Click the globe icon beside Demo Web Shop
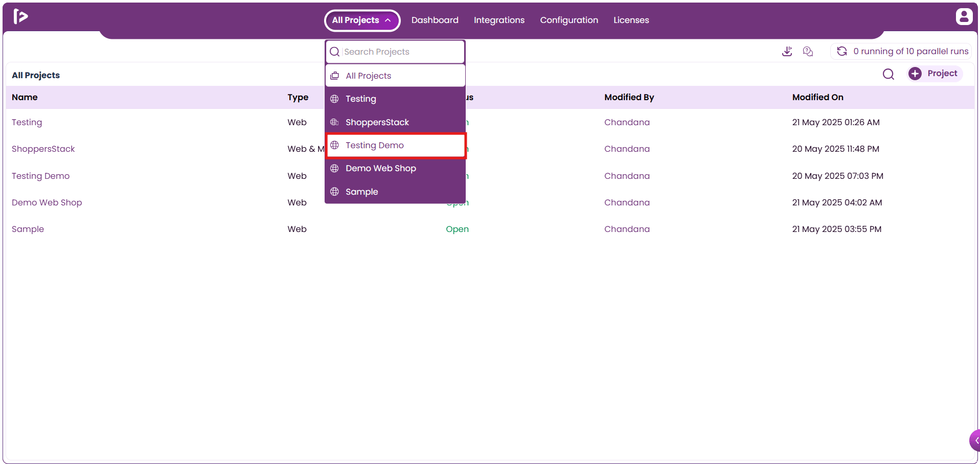 coord(334,168)
